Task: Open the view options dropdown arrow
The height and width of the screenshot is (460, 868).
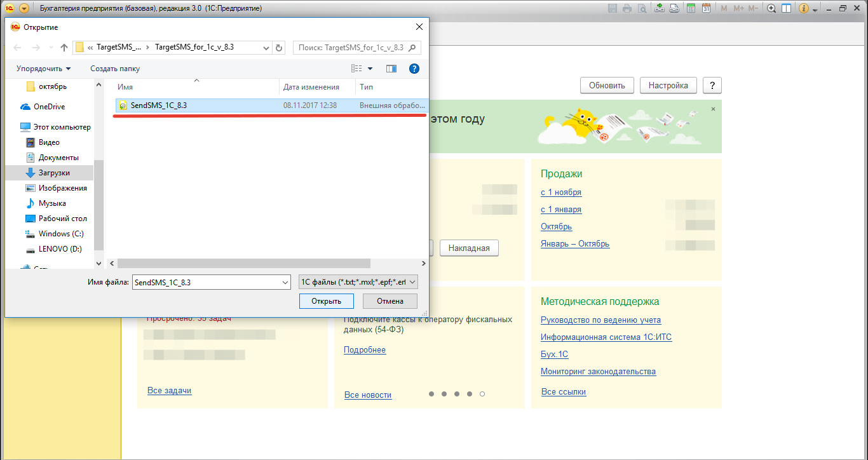Action: click(370, 69)
